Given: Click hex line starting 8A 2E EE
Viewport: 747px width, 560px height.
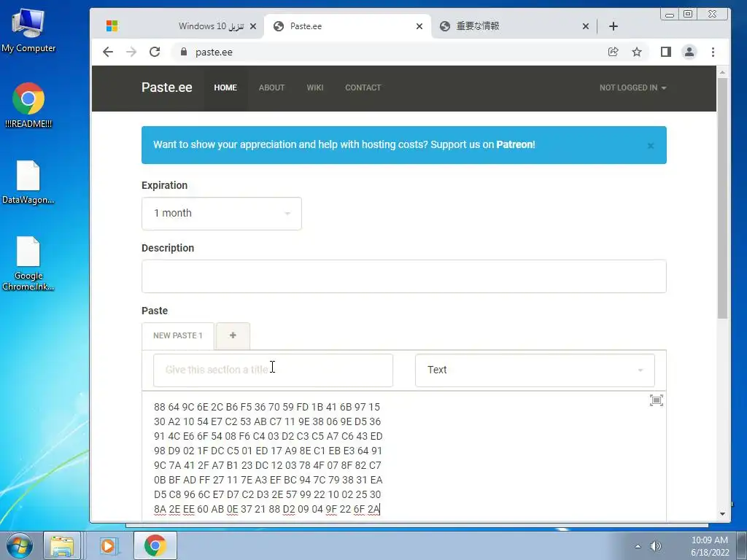Looking at the screenshot, I should (267, 509).
